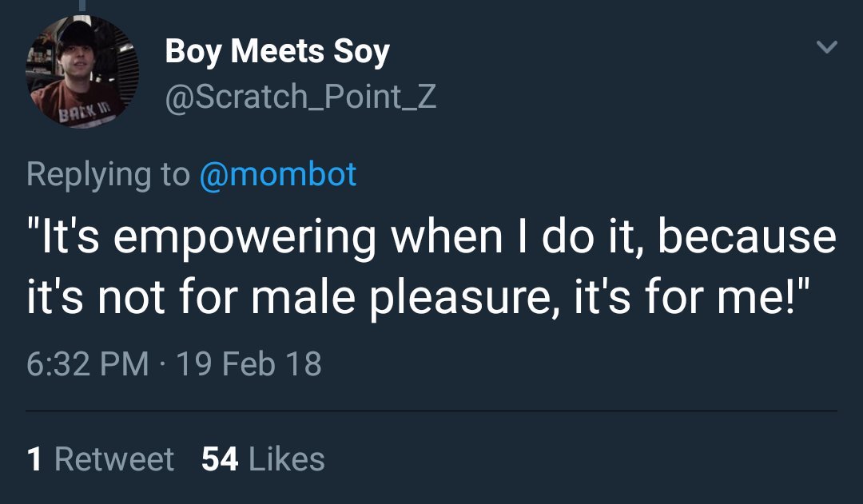Screen dimensions: 863x504
Task: Click the 6:32 PM timestamp
Action: (87, 363)
